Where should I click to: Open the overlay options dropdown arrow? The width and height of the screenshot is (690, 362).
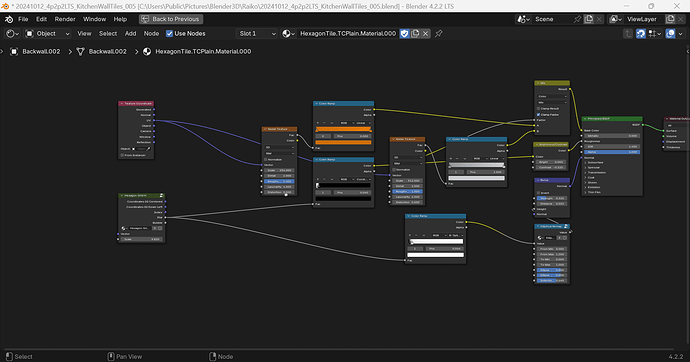click(x=680, y=33)
